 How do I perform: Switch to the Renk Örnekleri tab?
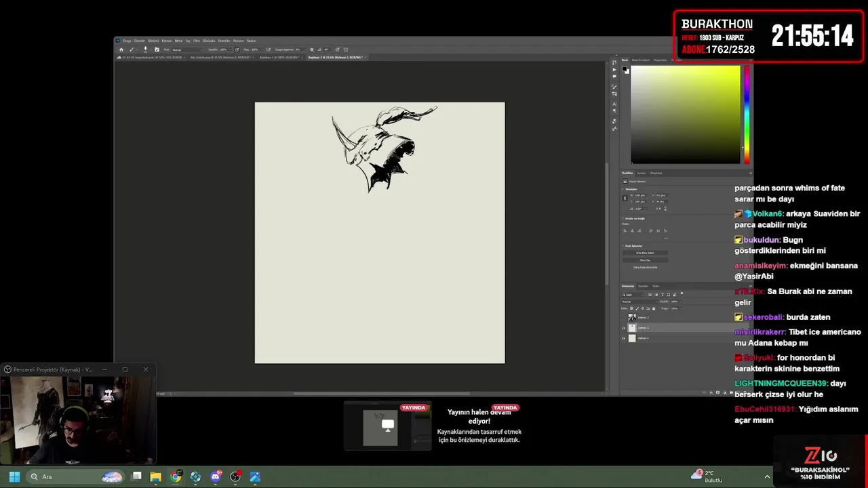tap(641, 60)
